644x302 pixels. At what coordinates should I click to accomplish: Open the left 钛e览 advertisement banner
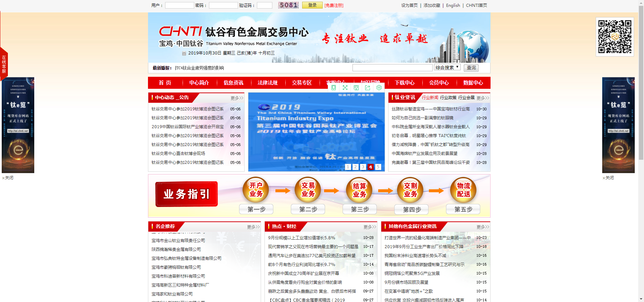18,125
